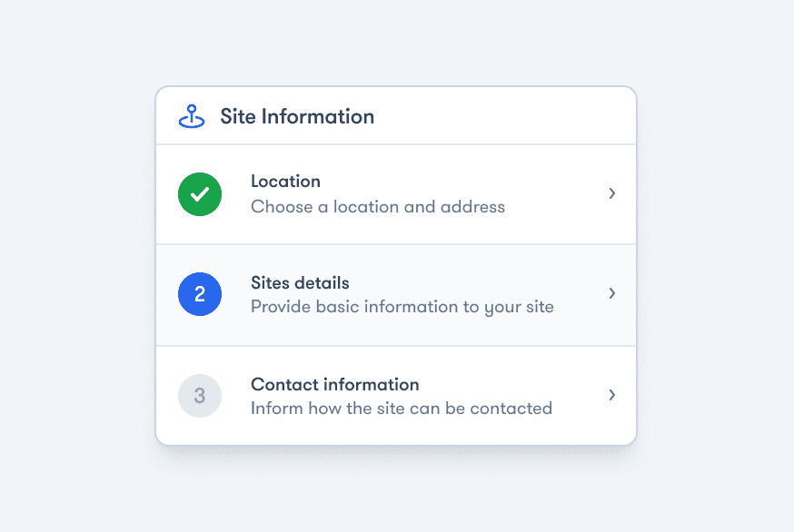Click the map pin icon beside Site Information
Screen dimensions: 794x532
(192, 116)
